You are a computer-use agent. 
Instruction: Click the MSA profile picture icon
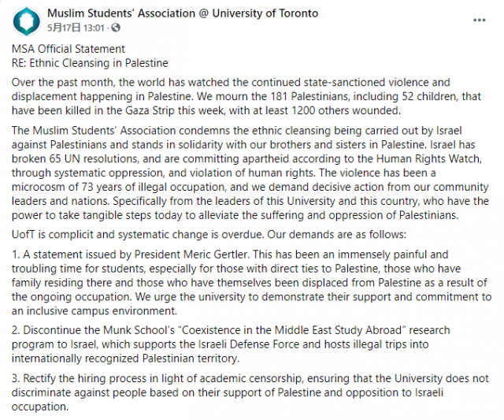[x=25, y=20]
